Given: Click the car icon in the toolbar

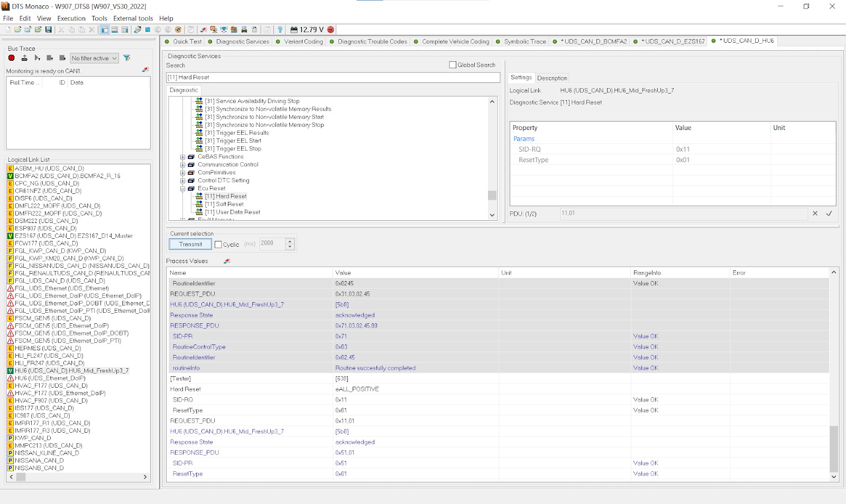Looking at the screenshot, I should tap(244, 30).
